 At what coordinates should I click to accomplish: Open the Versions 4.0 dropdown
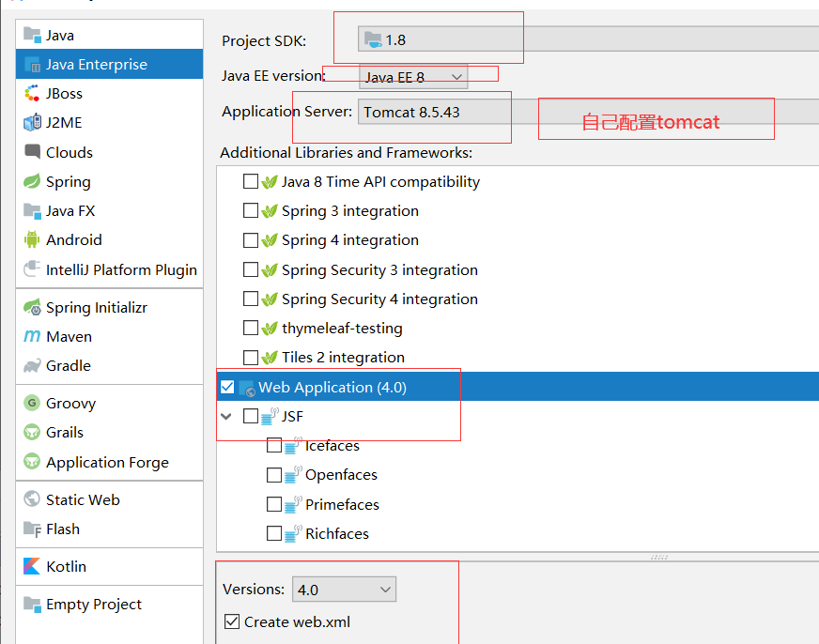tap(344, 590)
